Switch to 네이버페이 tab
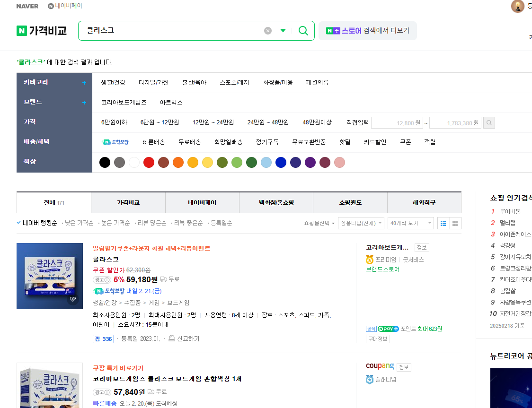This screenshot has width=532, height=408. (202, 203)
